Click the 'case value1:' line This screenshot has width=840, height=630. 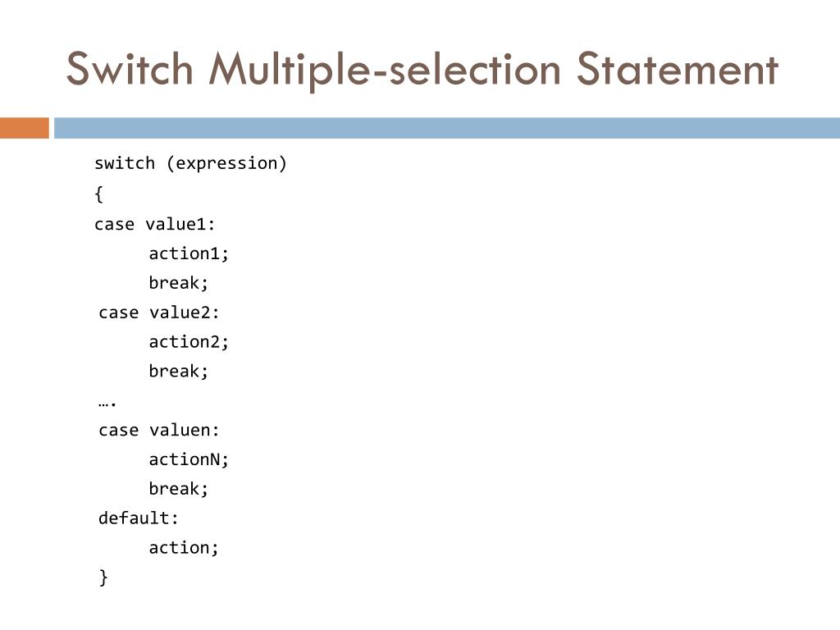point(154,224)
